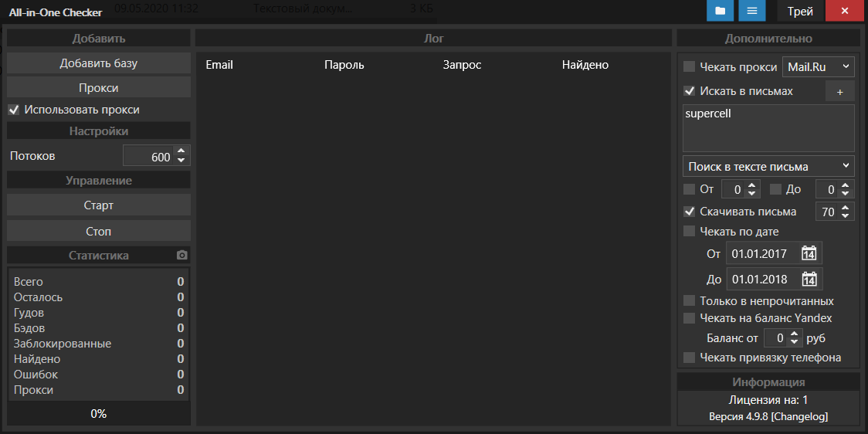Open calendar picker for До date
Image resolution: width=868 pixels, height=434 pixels.
point(809,280)
